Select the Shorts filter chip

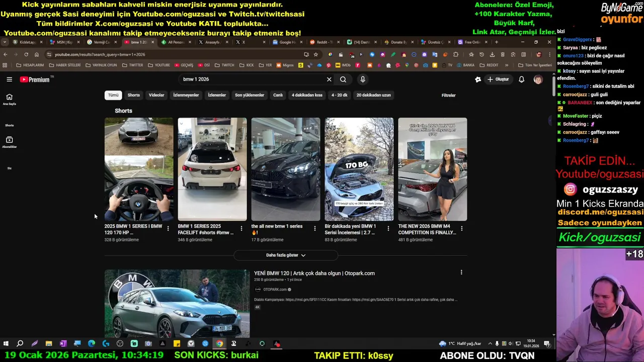pyautogui.click(x=134, y=95)
